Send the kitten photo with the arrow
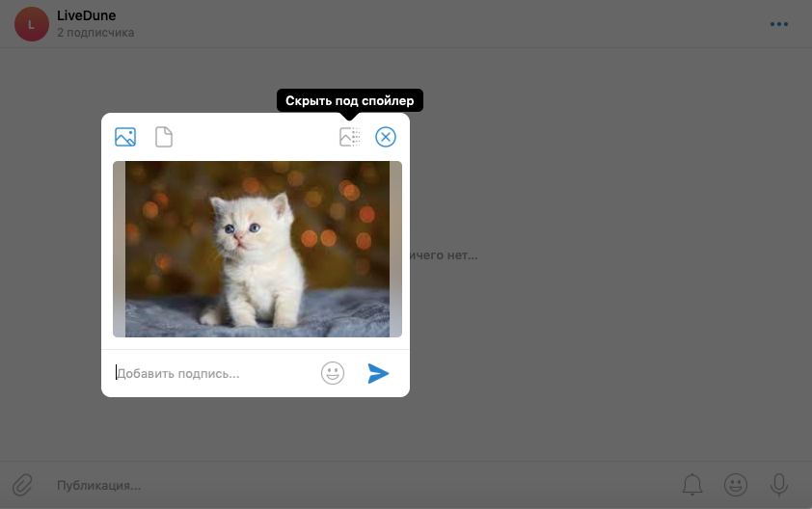The image size is (812, 509). click(378, 373)
